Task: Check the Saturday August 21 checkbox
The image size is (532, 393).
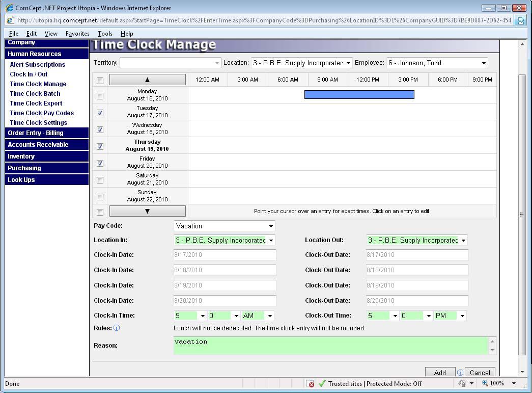Action: (100, 180)
